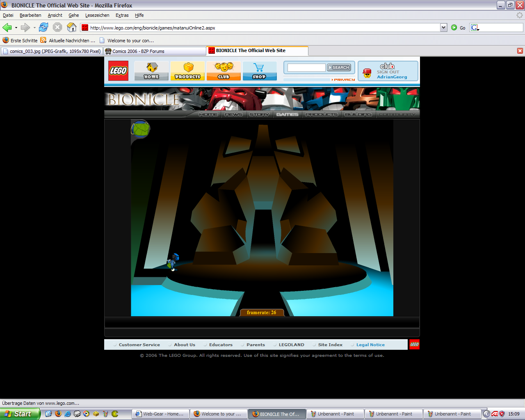
Task: Open the Ansicht menu
Action: coord(55,15)
